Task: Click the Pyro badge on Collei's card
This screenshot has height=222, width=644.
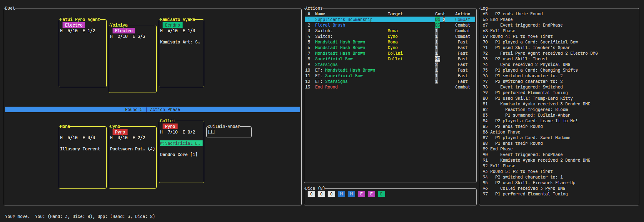Action: [x=170, y=126]
